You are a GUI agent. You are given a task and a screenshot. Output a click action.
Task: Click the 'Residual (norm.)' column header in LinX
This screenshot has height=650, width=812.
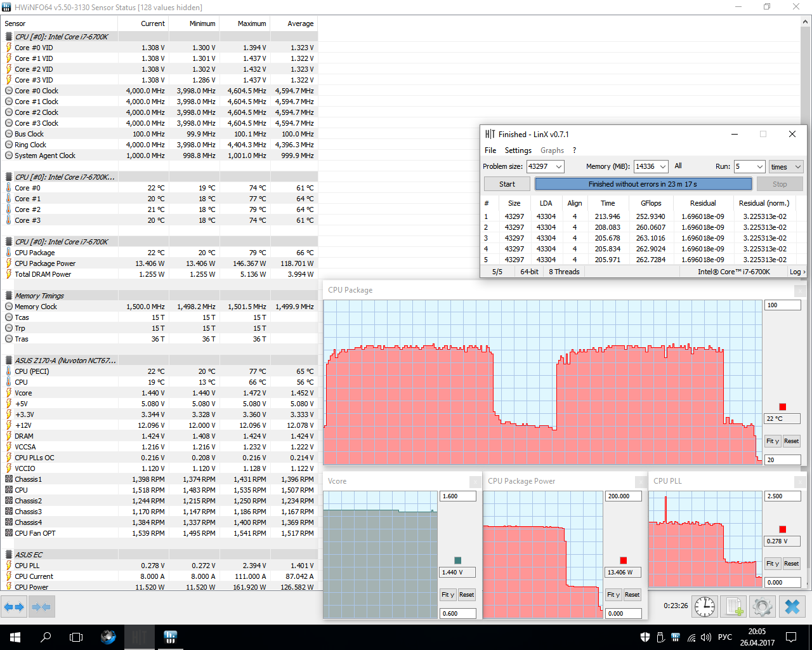point(764,203)
